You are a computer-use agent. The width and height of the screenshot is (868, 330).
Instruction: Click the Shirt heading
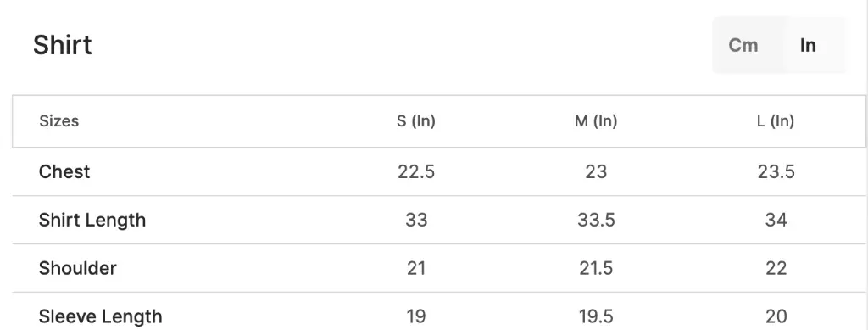pos(63,45)
